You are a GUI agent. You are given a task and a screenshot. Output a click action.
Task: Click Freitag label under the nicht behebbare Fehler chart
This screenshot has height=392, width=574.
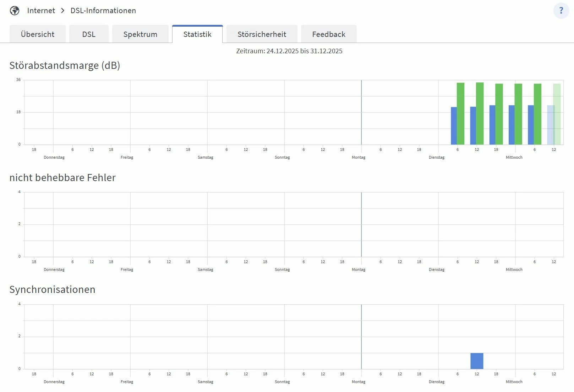point(127,269)
